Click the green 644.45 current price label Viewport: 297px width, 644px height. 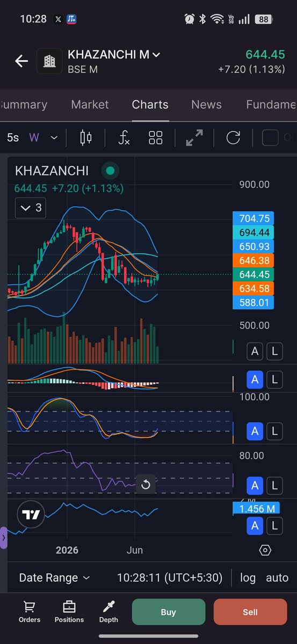point(253,274)
